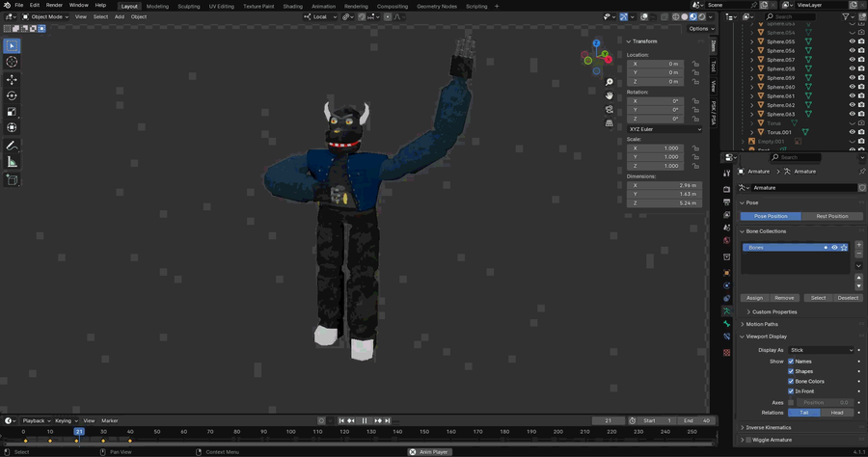Open the Render properties tab icon
Image resolution: width=868 pixels, height=457 pixels.
726,189
